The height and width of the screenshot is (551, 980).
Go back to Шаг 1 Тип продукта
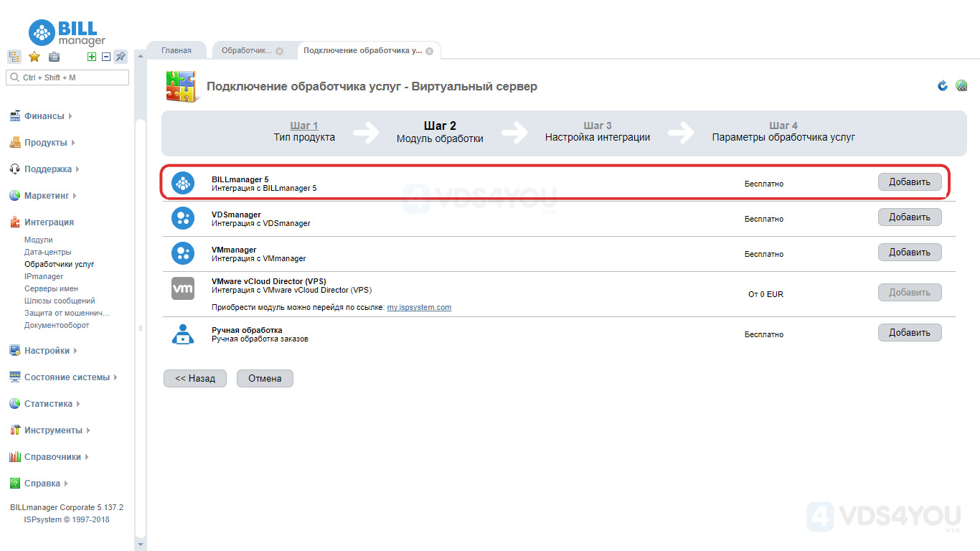(x=304, y=131)
